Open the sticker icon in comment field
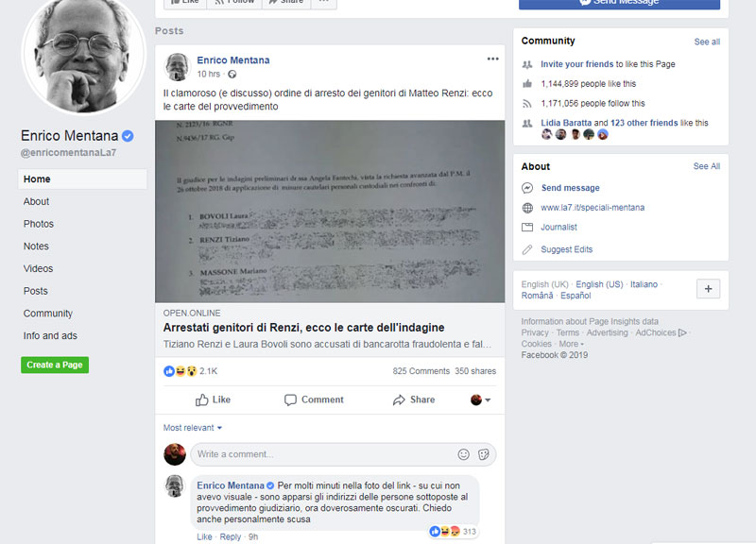 pyautogui.click(x=484, y=454)
